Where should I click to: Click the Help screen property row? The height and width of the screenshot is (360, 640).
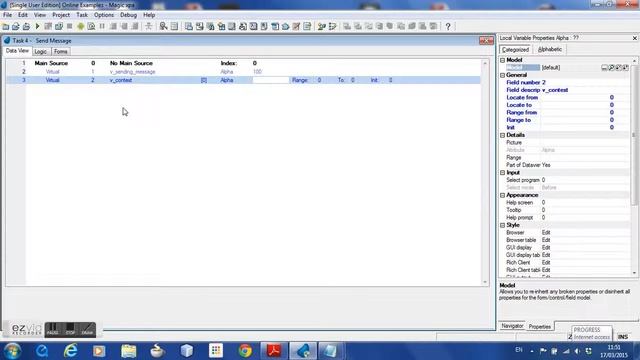pos(567,202)
